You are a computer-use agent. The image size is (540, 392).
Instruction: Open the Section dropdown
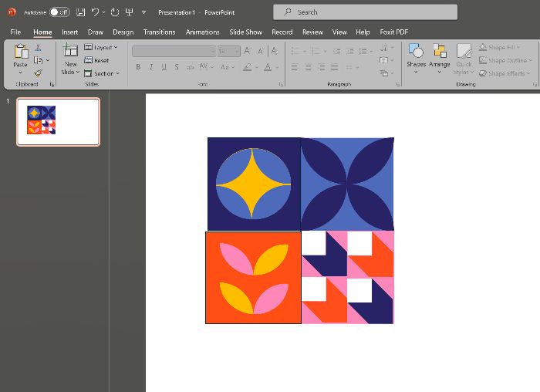102,73
